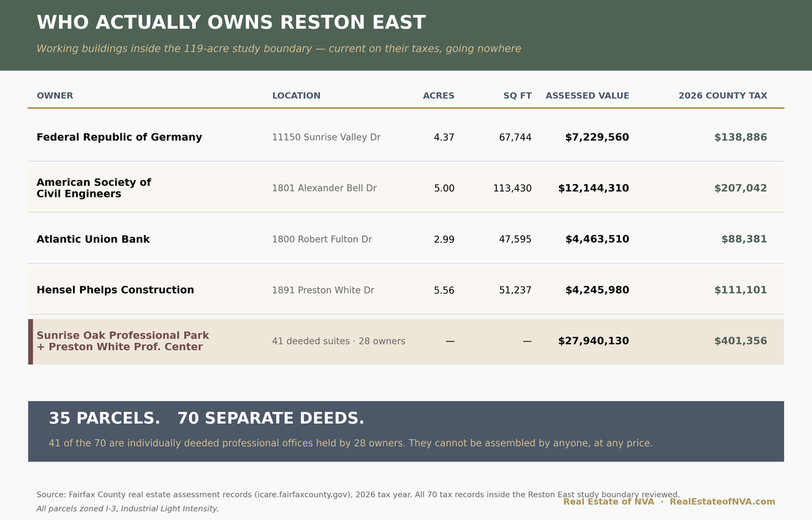The image size is (812, 520).
Task: Click assessed value $4,463,510
Action: [597, 239]
